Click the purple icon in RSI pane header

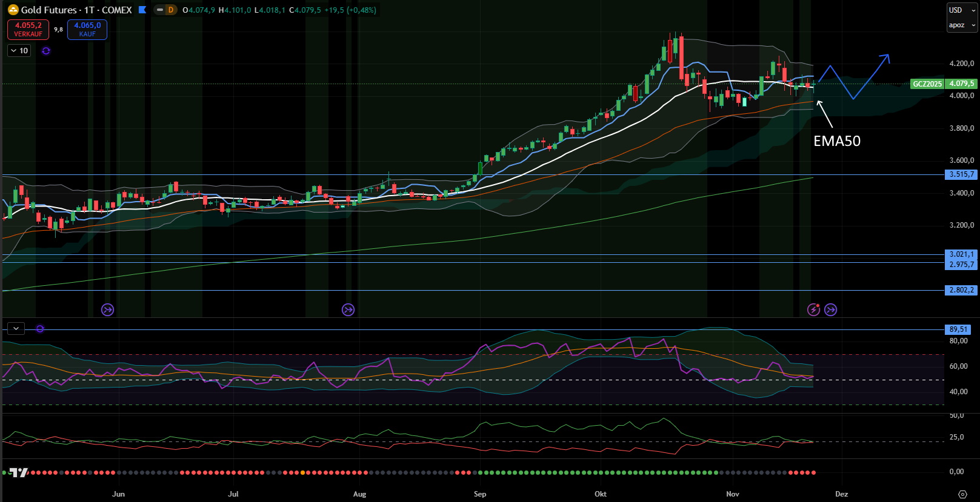coord(40,329)
